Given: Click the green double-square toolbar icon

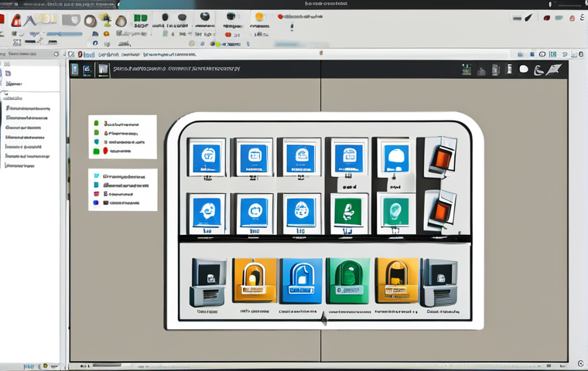Looking at the screenshot, I should tap(141, 18).
